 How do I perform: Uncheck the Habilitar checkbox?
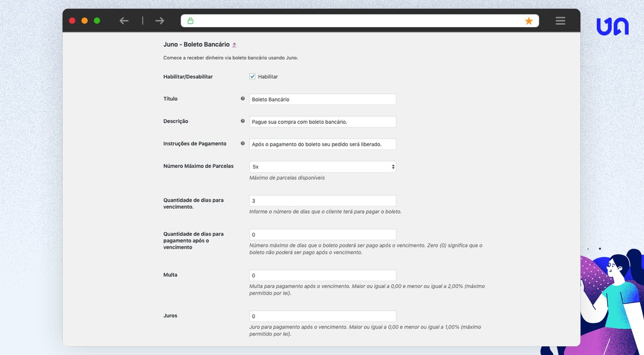pos(252,77)
